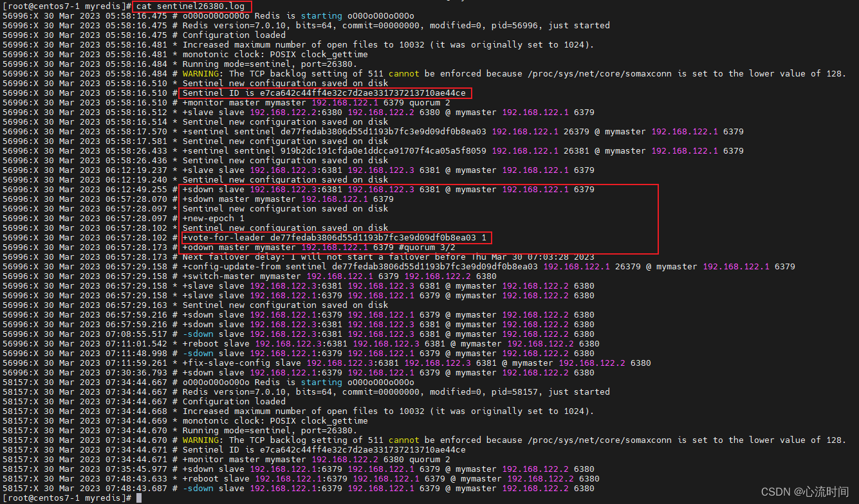Click '+reboot slave 192.168.122.1:6379' at 07:48:43.633

391,479
